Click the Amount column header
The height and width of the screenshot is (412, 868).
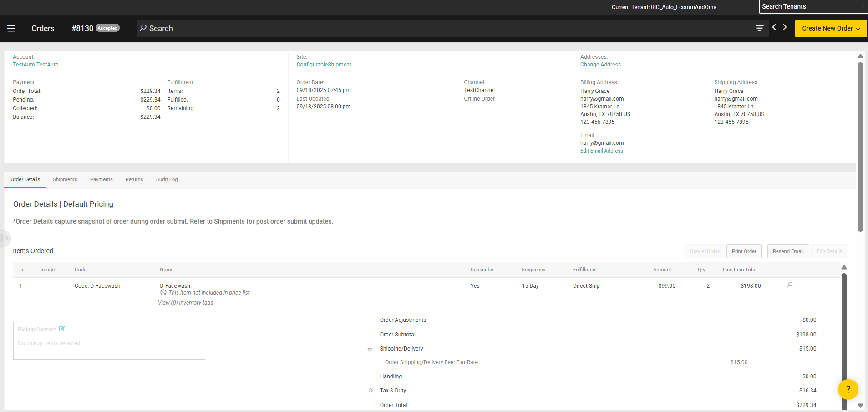[x=662, y=270]
